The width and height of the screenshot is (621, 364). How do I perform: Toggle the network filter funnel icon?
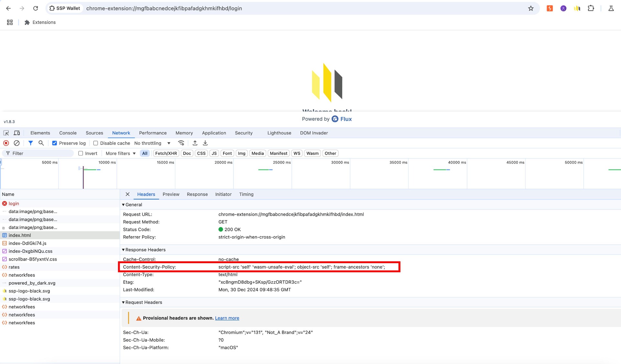[x=30, y=143]
